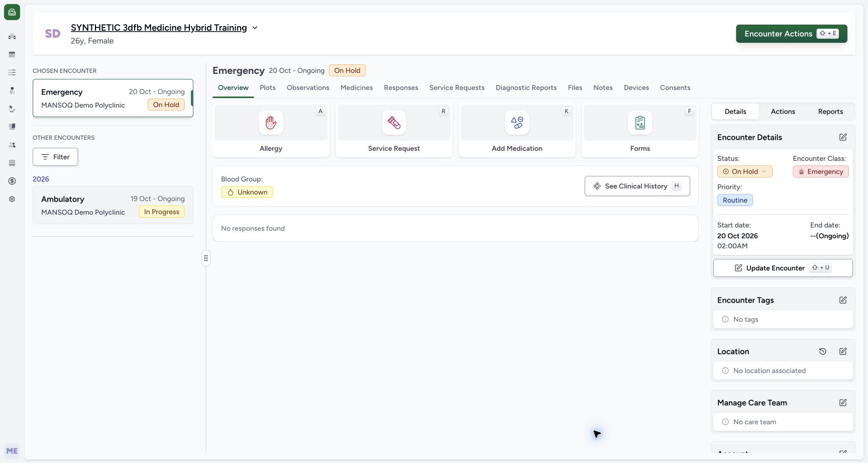Switch to the Plots tab
The width and height of the screenshot is (868, 463).
tap(268, 87)
